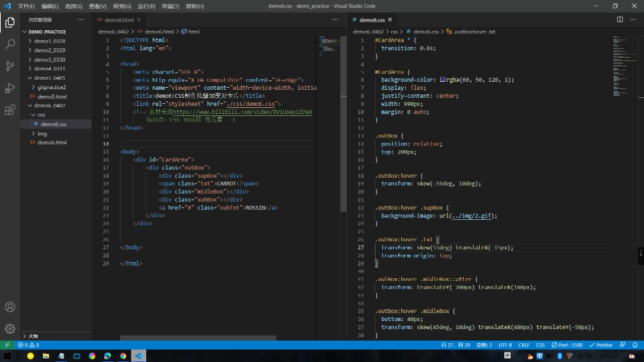
Task: Open the 终端(T) Terminal menu
Action: pos(171,6)
